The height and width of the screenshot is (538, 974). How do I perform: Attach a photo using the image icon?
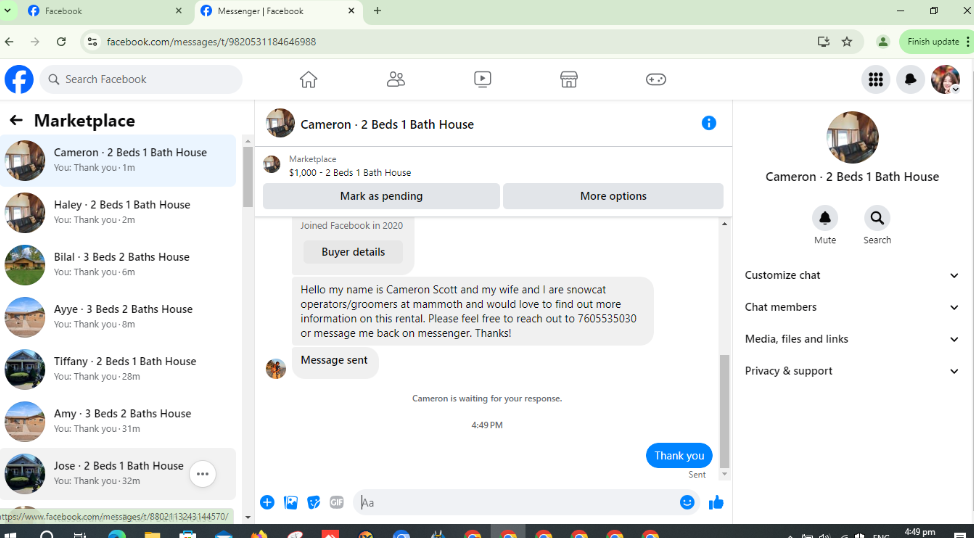[x=291, y=503]
